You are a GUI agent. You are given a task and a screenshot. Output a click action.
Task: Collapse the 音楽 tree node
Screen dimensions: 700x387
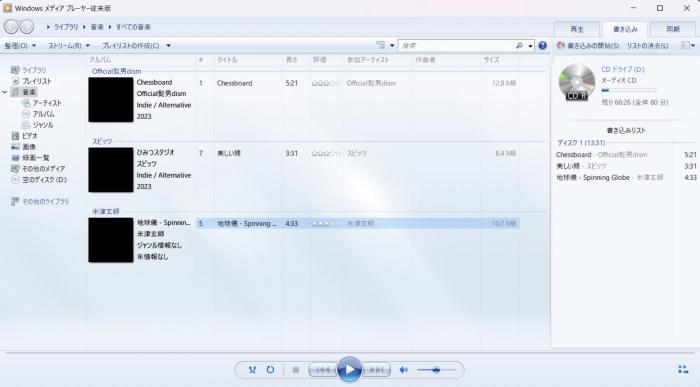coord(5,92)
